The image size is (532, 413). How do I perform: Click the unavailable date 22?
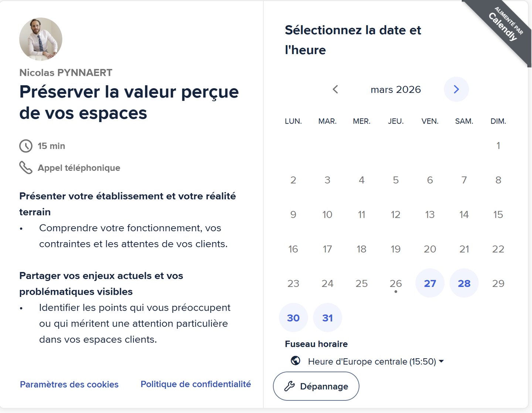coord(498,249)
